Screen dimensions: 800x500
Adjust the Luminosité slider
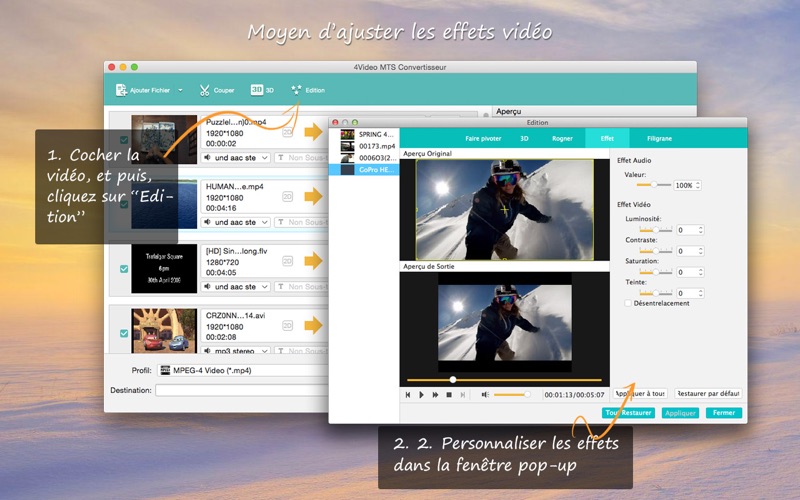[656, 230]
